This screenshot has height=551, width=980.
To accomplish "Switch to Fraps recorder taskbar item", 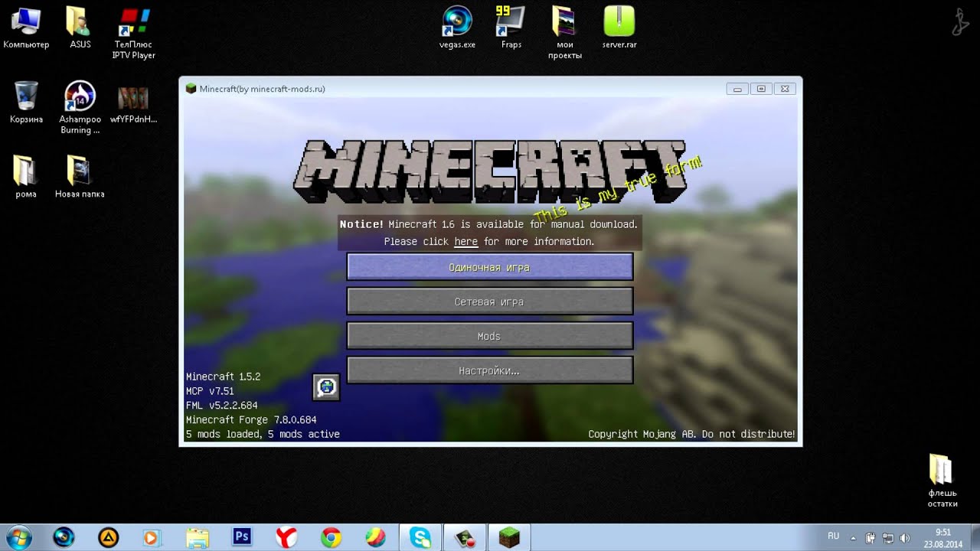I will point(465,537).
